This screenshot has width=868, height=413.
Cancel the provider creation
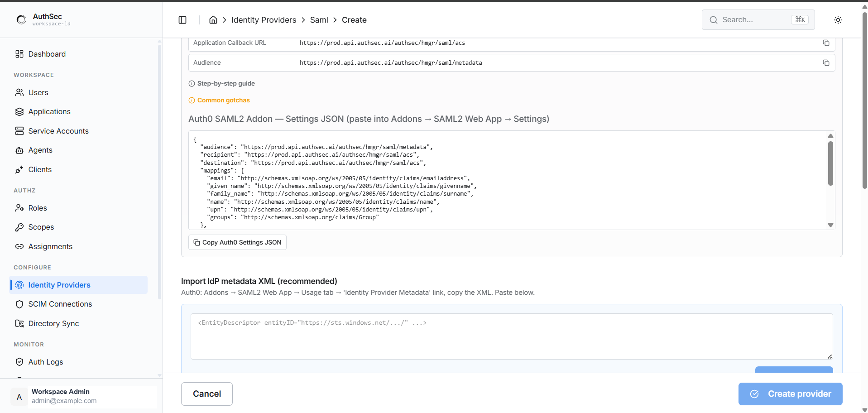[x=207, y=394]
